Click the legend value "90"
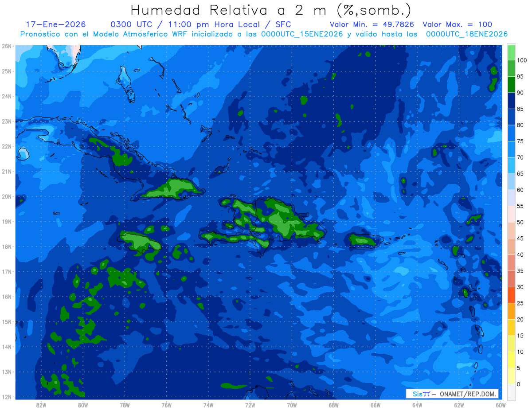The height and width of the screenshot is (411, 532). tap(520, 93)
